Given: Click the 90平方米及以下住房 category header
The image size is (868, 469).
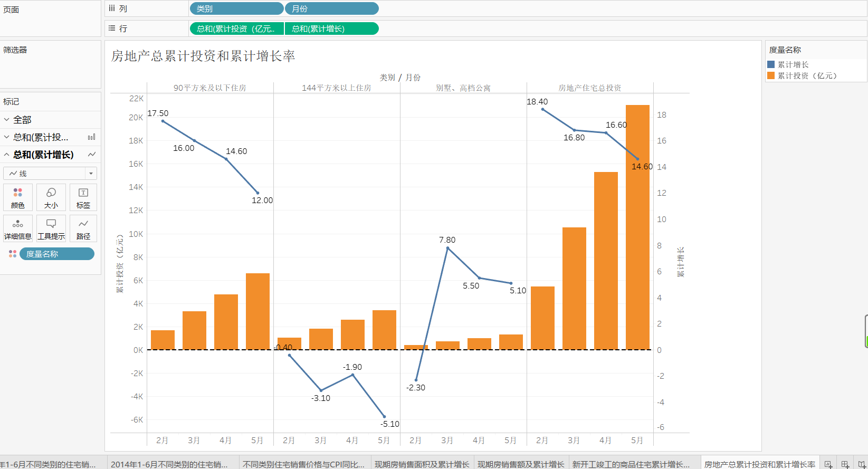Looking at the screenshot, I should point(210,88).
